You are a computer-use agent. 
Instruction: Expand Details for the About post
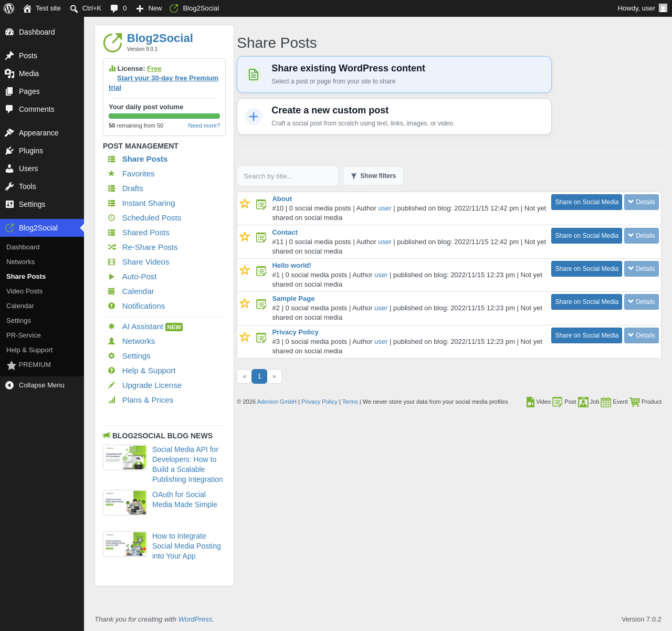642,202
